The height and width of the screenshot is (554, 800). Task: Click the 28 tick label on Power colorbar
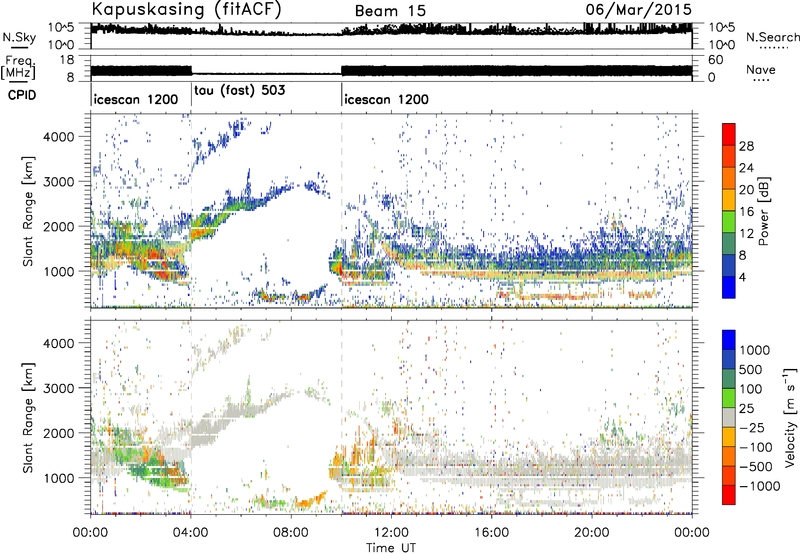(x=746, y=146)
